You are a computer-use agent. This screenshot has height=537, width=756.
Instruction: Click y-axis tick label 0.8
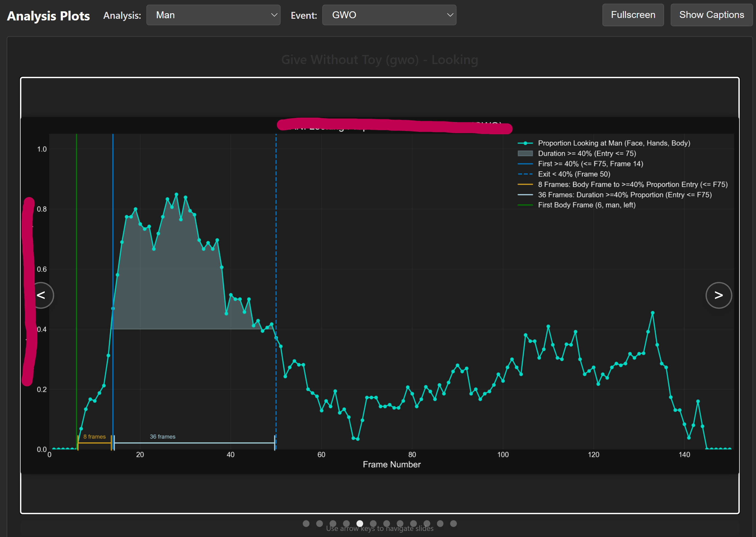click(x=42, y=209)
